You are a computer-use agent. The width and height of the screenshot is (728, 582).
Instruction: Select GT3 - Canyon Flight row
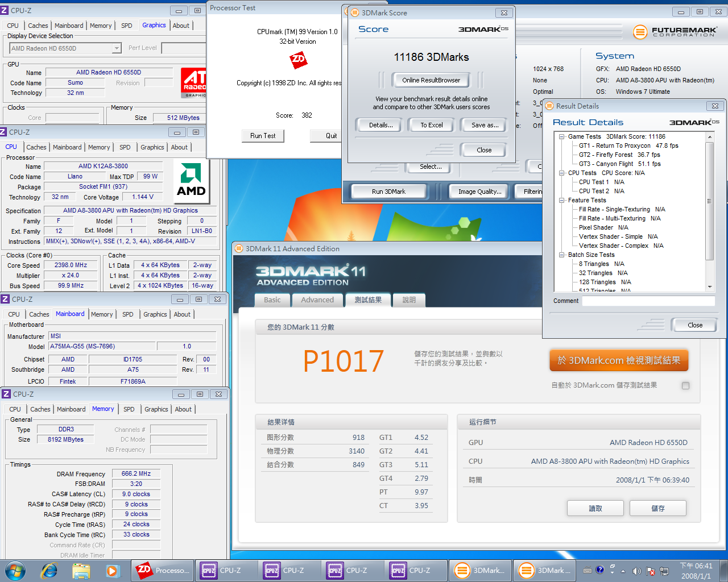[620, 164]
